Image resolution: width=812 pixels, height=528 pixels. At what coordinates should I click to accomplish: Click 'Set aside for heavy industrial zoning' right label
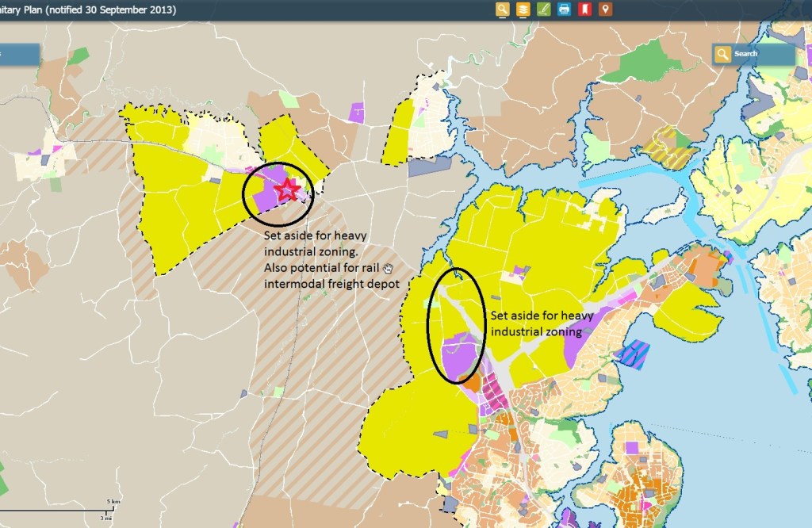[x=536, y=323]
